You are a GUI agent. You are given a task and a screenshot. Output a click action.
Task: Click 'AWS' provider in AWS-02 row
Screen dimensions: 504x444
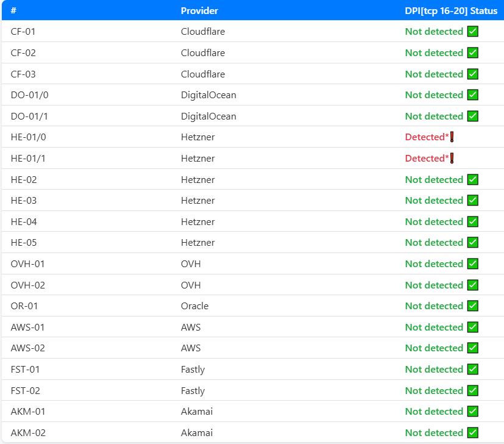(191, 348)
